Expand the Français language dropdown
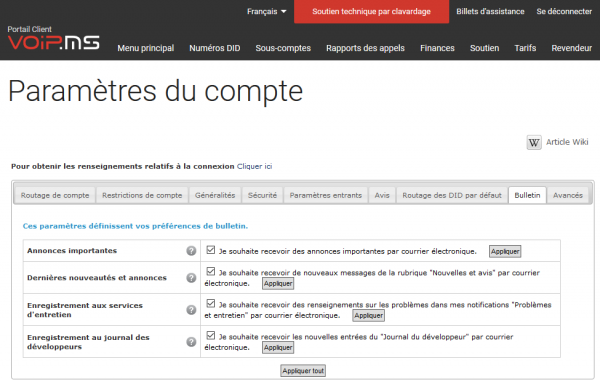The image size is (600, 380). pyautogui.click(x=266, y=11)
